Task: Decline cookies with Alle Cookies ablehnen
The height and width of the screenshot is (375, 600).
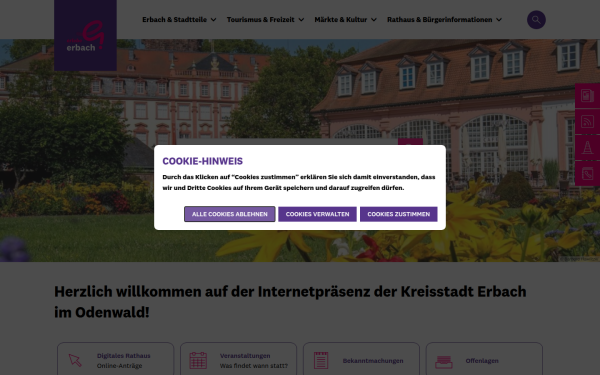Action: tap(230, 214)
